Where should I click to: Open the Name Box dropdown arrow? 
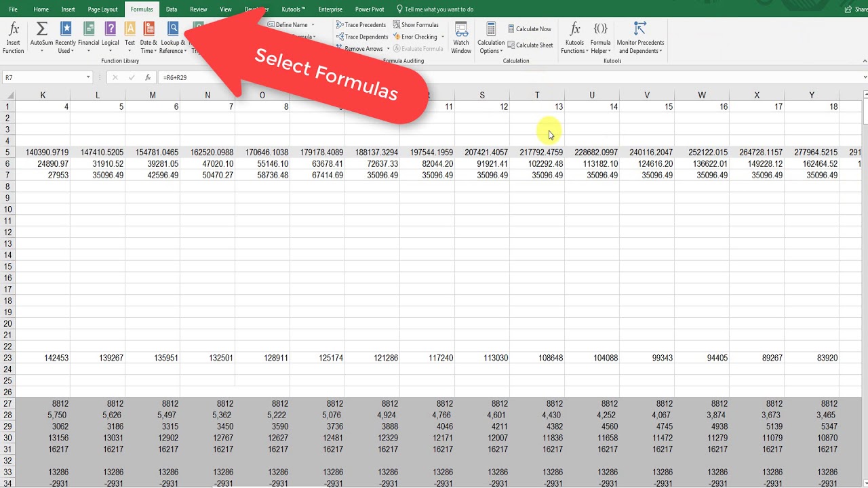pyautogui.click(x=88, y=77)
